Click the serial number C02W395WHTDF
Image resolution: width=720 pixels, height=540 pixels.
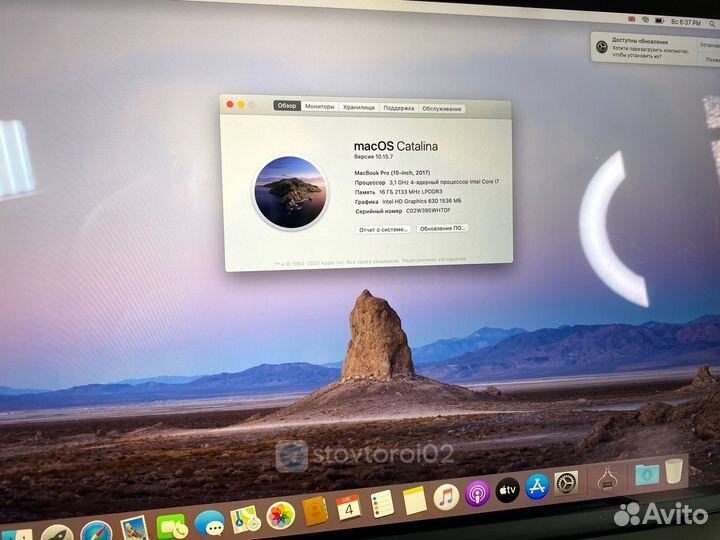coord(428,210)
